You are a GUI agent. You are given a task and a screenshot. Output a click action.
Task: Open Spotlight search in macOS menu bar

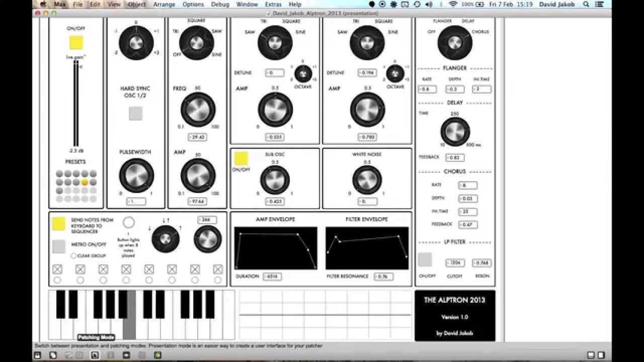[x=586, y=4]
